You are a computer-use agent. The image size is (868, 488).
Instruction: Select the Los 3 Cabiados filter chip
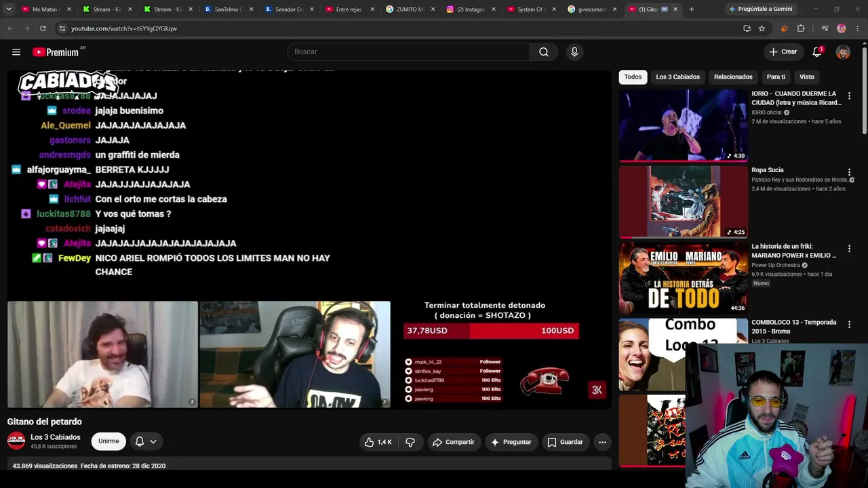[x=677, y=77]
